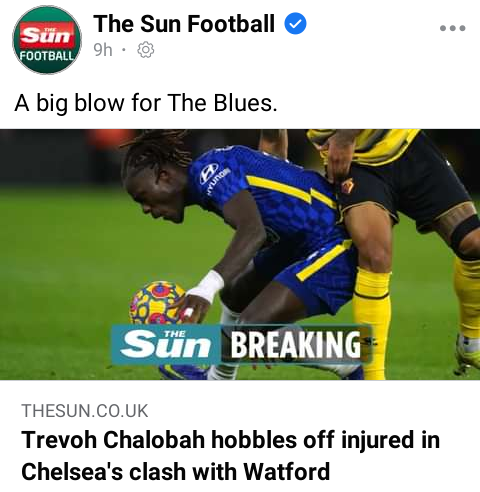Image resolution: width=480 pixels, height=492 pixels.
Task: Click the white wristband on the player
Action: coord(208,286)
